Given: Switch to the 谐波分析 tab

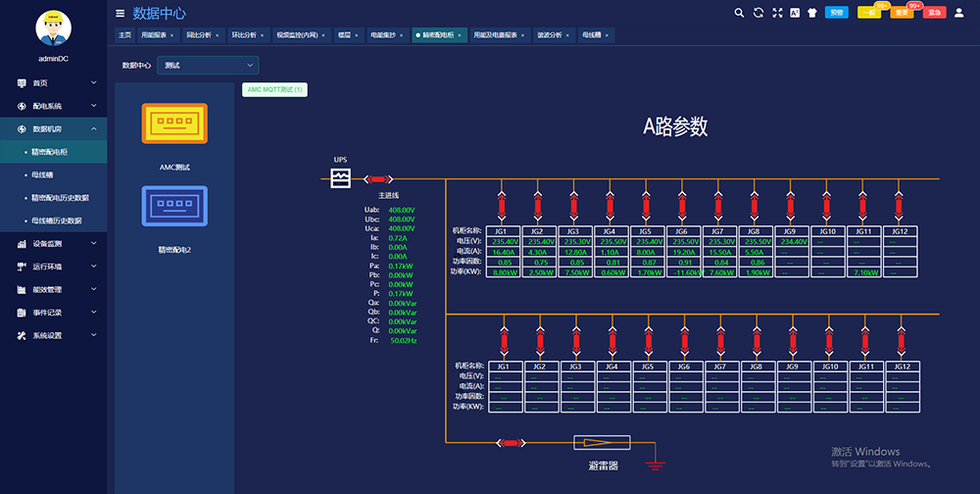Looking at the screenshot, I should tap(549, 34).
